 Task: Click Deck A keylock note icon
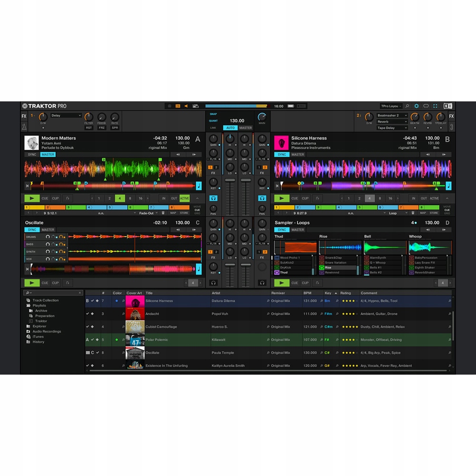coord(199,186)
